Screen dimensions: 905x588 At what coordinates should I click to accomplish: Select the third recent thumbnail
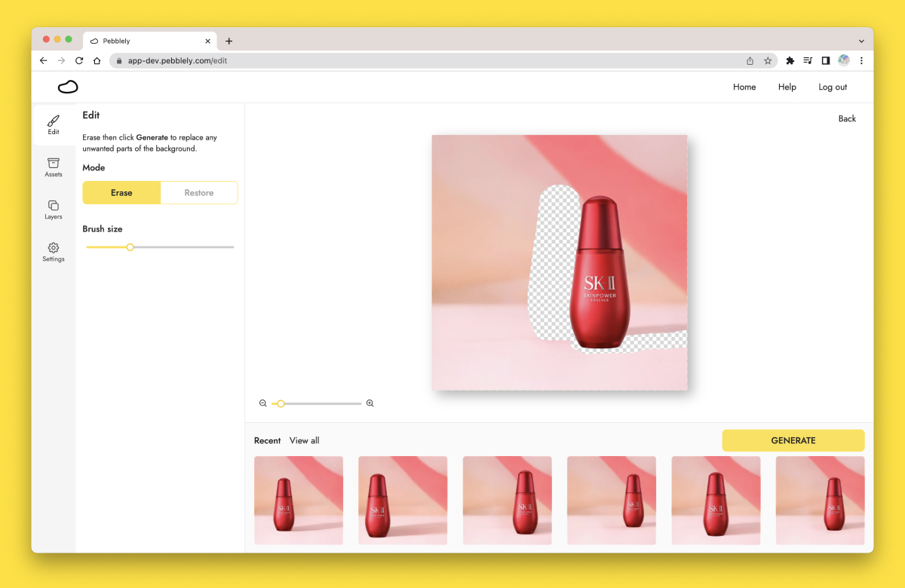tap(508, 501)
